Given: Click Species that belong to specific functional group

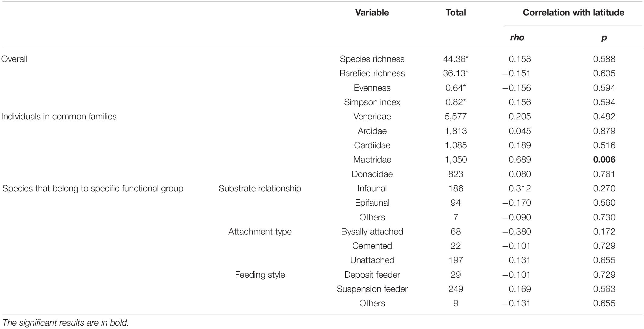Looking at the screenshot, I should [x=93, y=188].
